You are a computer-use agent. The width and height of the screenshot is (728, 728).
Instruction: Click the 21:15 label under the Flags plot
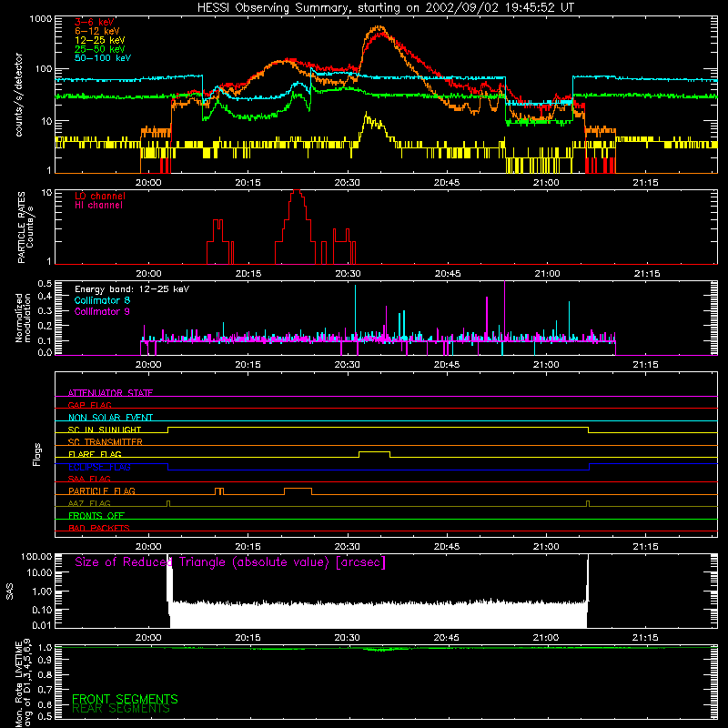point(645,547)
